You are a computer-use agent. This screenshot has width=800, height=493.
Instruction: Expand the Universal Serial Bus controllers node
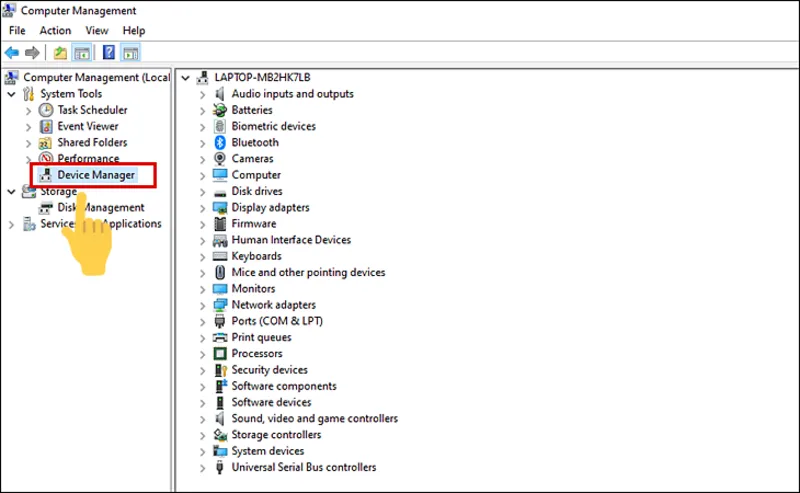coord(203,468)
